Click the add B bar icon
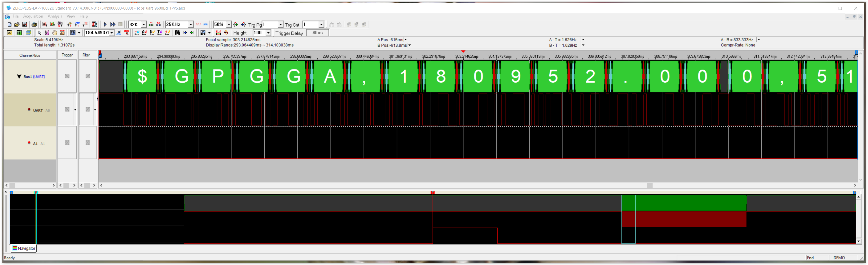 coord(152,33)
